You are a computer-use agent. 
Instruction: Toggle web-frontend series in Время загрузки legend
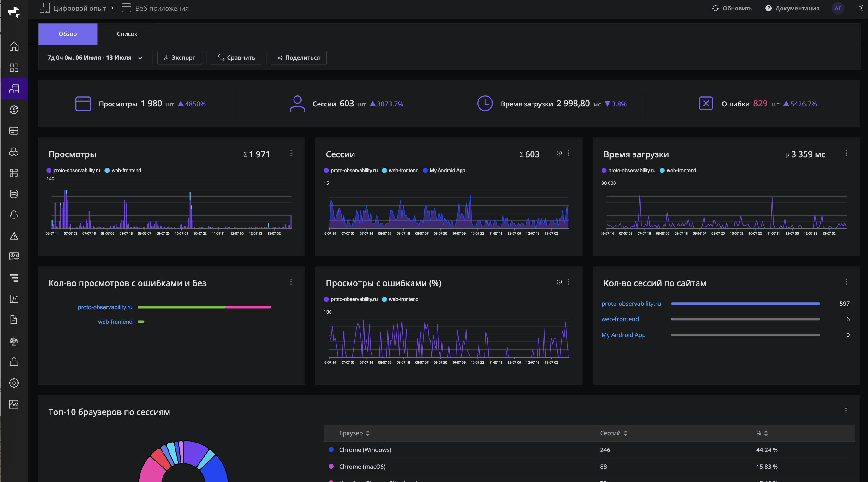click(678, 170)
